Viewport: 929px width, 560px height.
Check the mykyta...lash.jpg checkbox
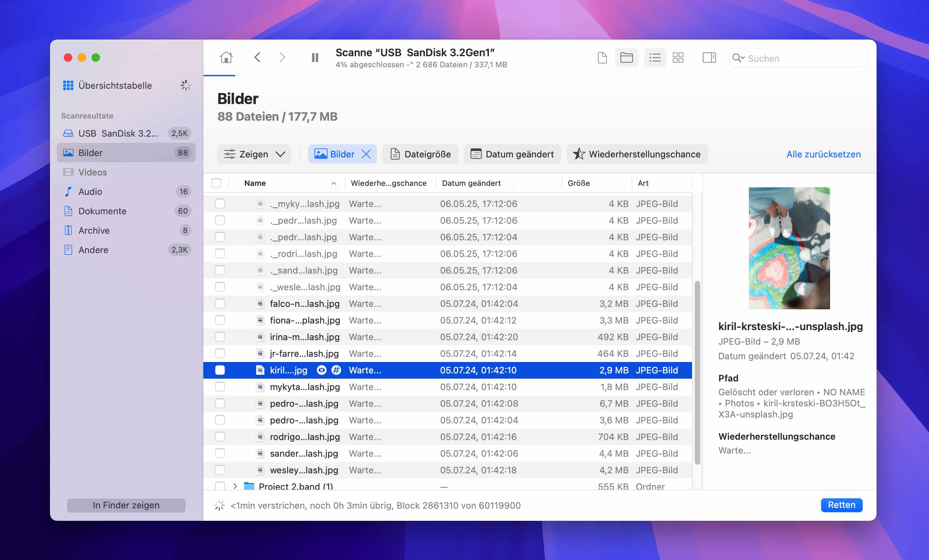(x=220, y=387)
